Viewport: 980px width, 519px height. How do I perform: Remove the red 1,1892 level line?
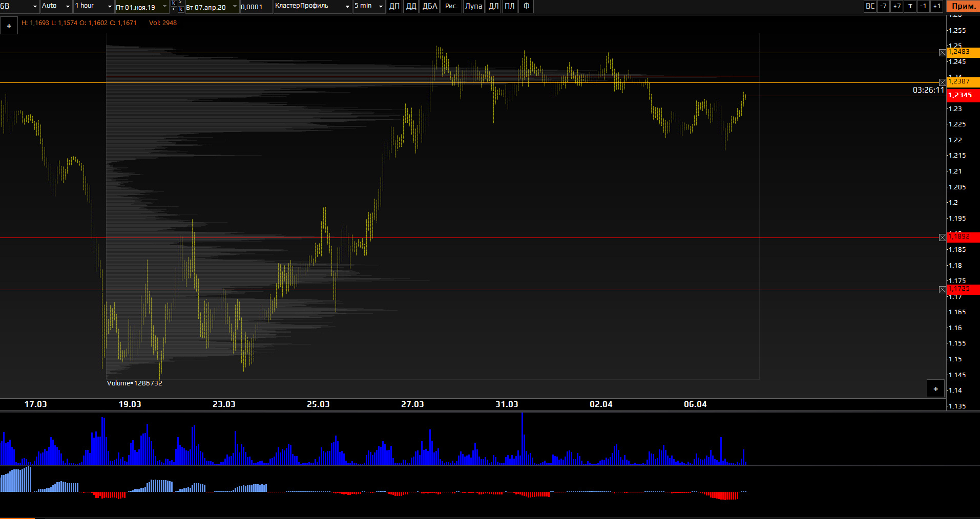tap(942, 237)
